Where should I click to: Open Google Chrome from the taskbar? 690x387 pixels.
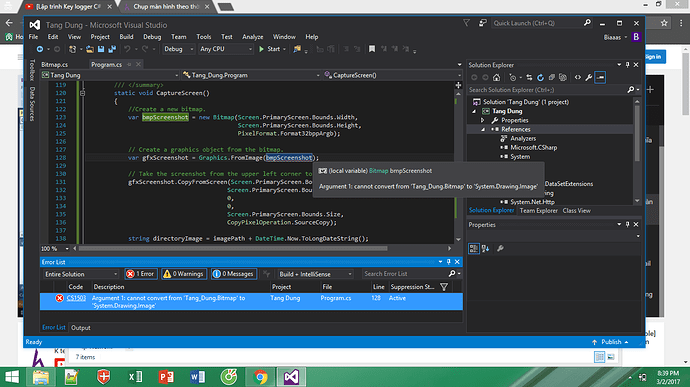click(260, 377)
